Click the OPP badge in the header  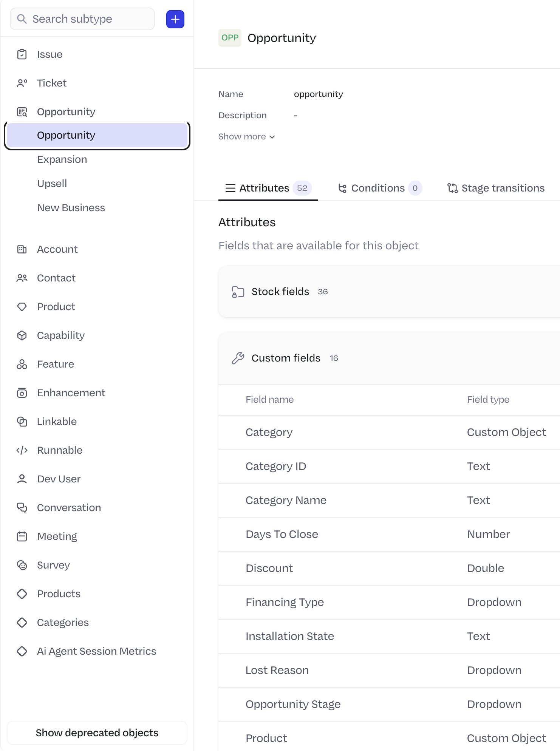(230, 38)
